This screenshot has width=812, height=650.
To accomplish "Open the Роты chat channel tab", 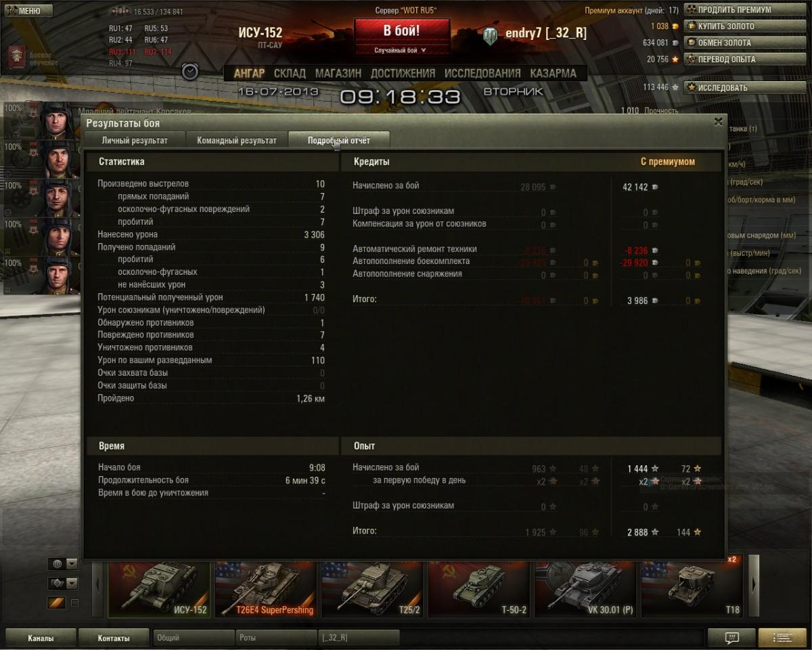I will [275, 638].
